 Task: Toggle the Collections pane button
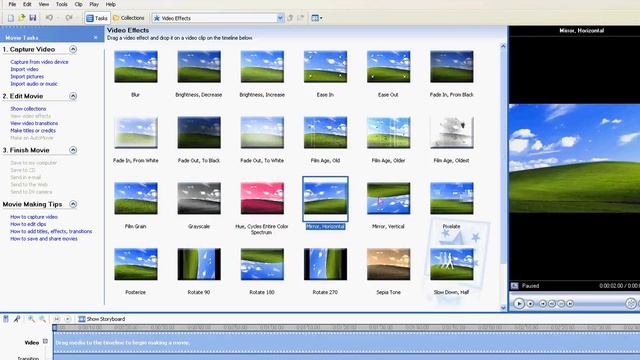pyautogui.click(x=129, y=18)
